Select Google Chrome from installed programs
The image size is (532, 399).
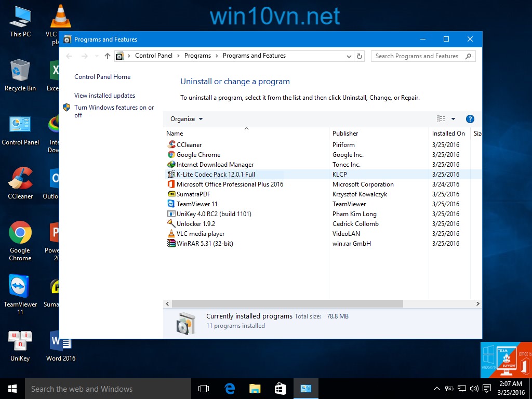[x=198, y=154]
